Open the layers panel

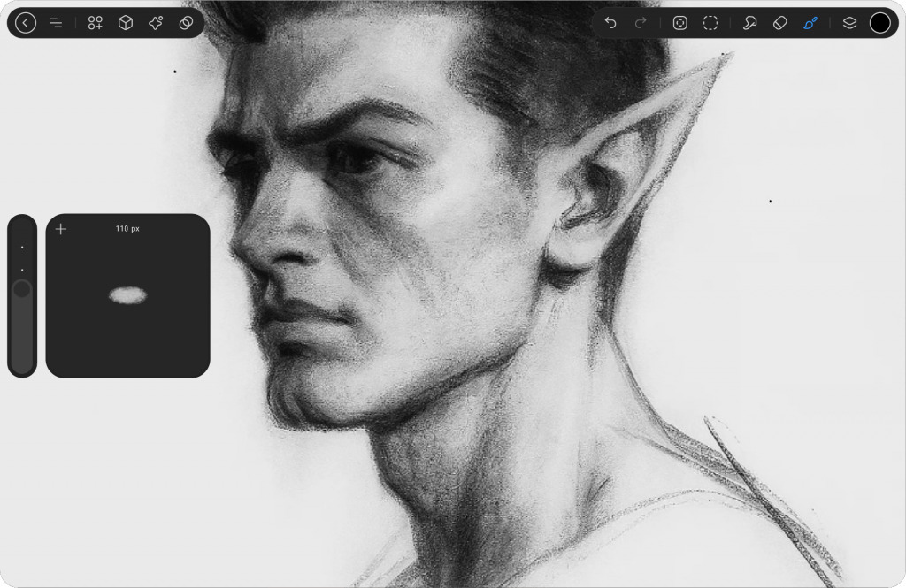coord(849,23)
